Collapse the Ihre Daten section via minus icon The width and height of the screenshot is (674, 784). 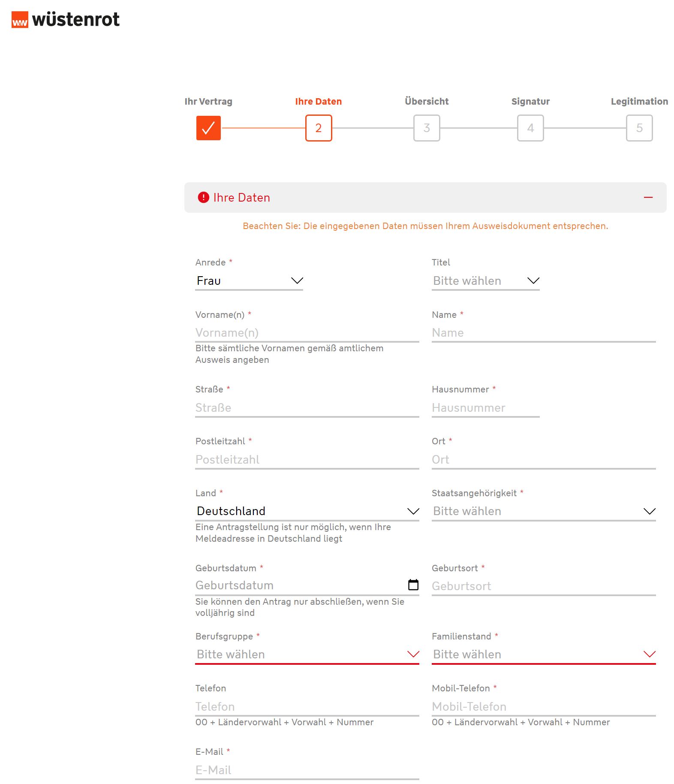tap(648, 197)
